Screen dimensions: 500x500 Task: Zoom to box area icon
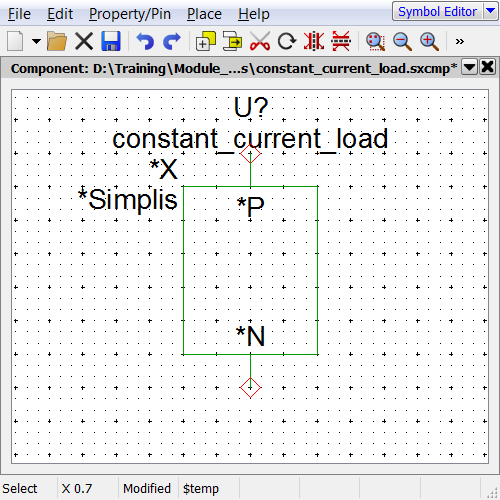coord(375,41)
